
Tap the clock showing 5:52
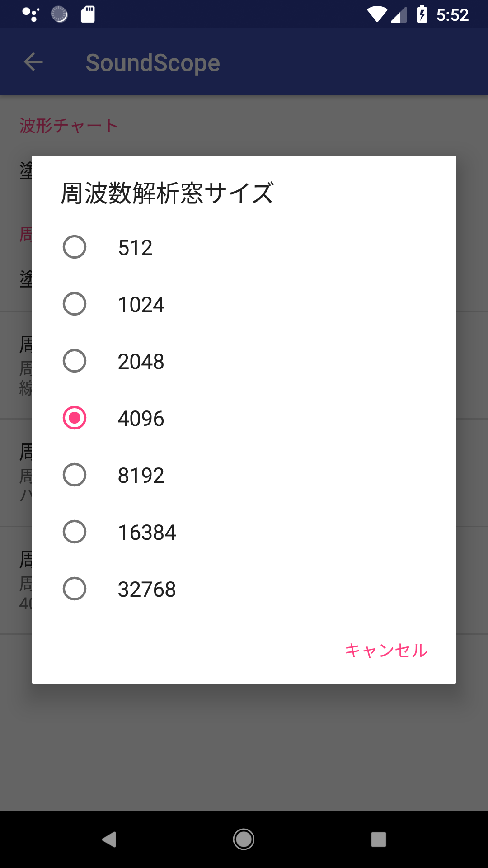pyautogui.click(x=452, y=15)
